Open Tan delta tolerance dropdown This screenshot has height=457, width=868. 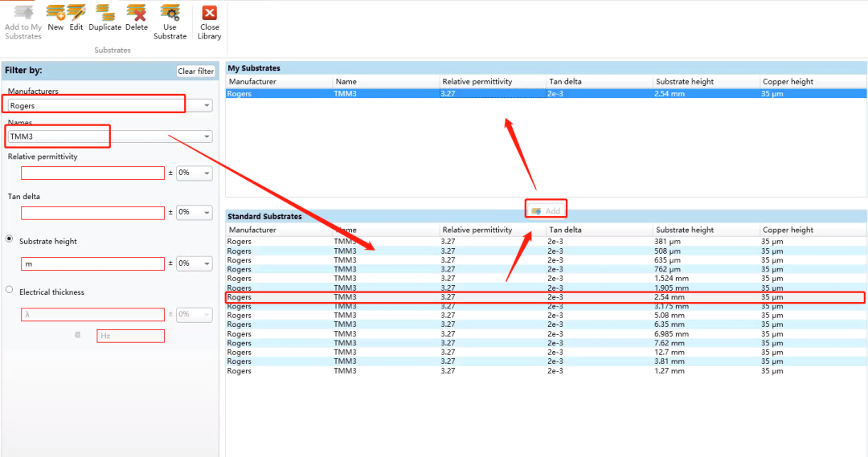194,213
